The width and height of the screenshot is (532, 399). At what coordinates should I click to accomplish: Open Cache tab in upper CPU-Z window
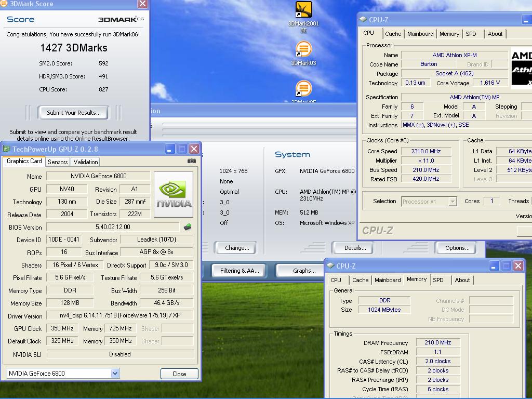tap(393, 34)
